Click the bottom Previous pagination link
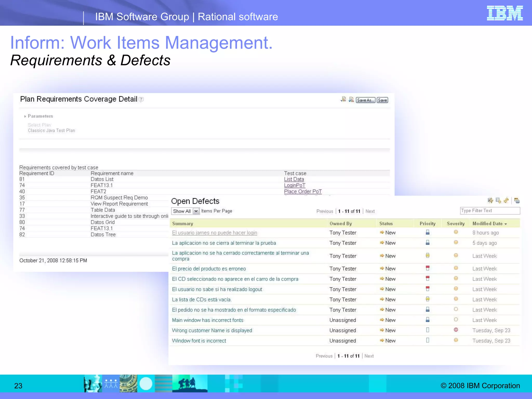Screen dimensions: 532x399 coord(324,356)
